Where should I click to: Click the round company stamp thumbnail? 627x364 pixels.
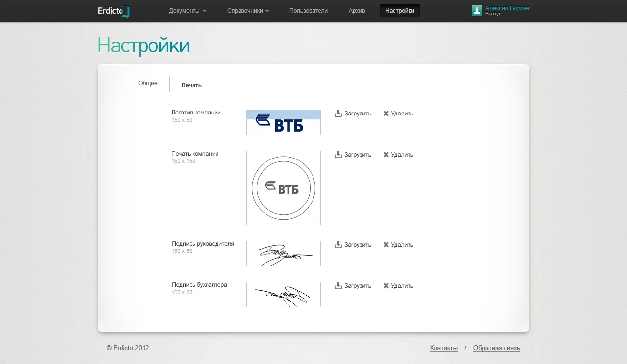pyautogui.click(x=284, y=188)
